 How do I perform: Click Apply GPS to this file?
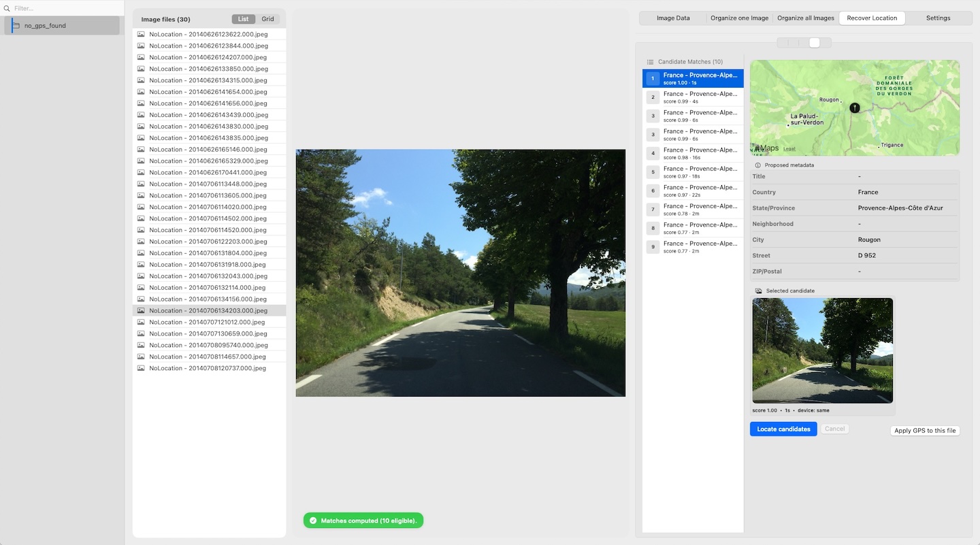tap(924, 431)
